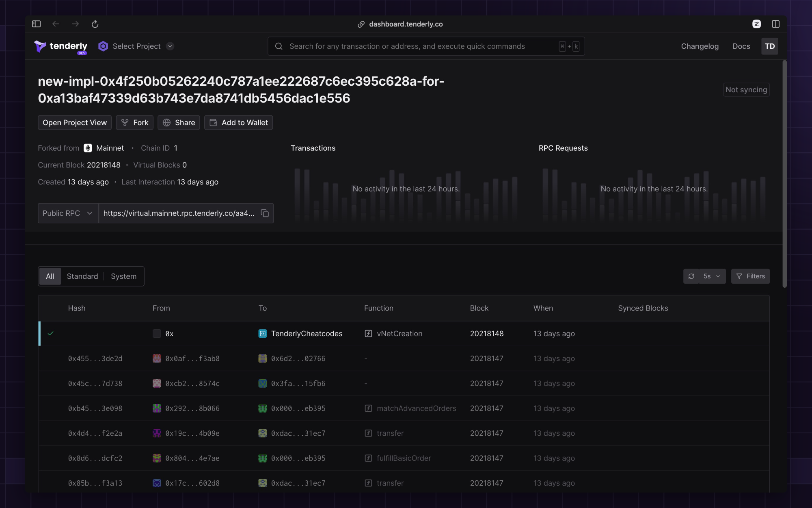
Task: Toggle the System transactions filter
Action: (123, 276)
